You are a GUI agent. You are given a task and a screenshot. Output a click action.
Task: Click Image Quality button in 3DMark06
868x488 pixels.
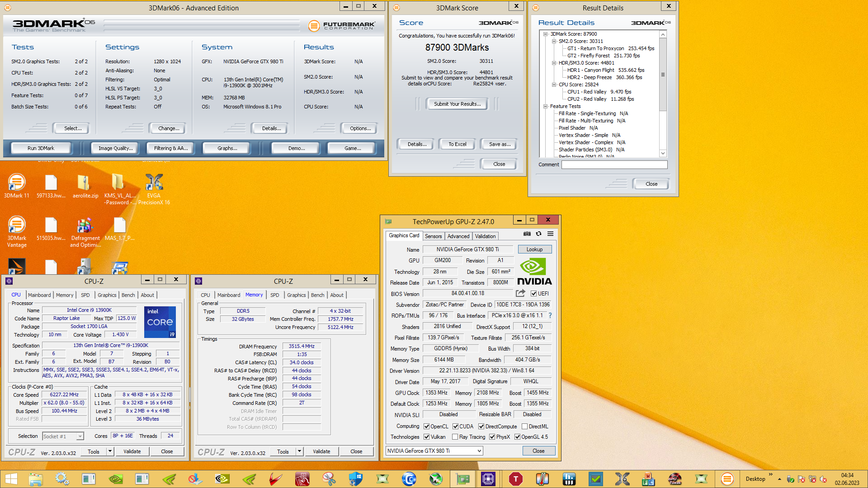pyautogui.click(x=116, y=148)
